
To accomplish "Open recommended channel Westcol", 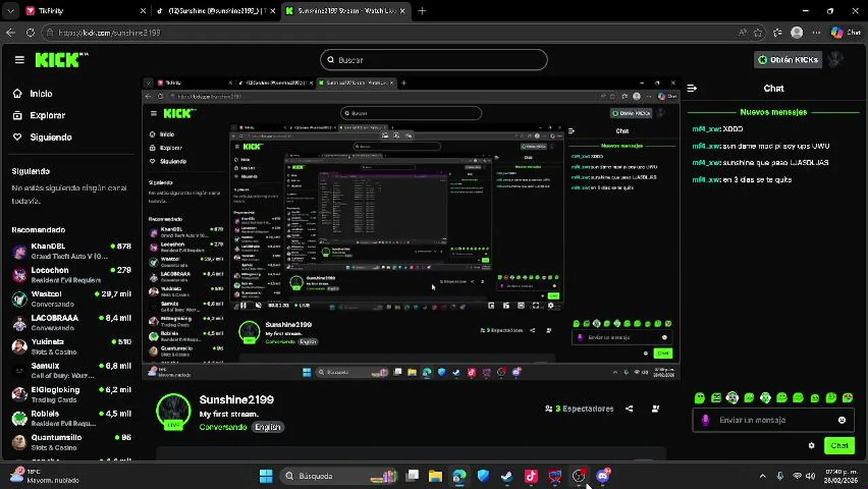I will (71, 299).
